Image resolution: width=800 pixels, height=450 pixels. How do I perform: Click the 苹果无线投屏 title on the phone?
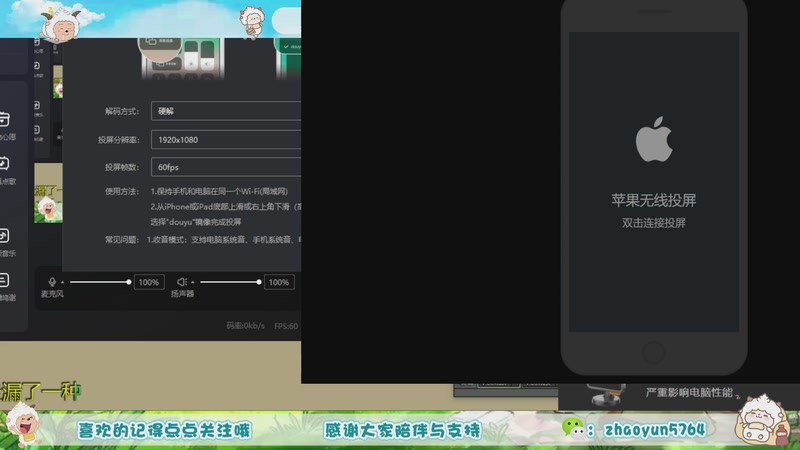pos(654,201)
